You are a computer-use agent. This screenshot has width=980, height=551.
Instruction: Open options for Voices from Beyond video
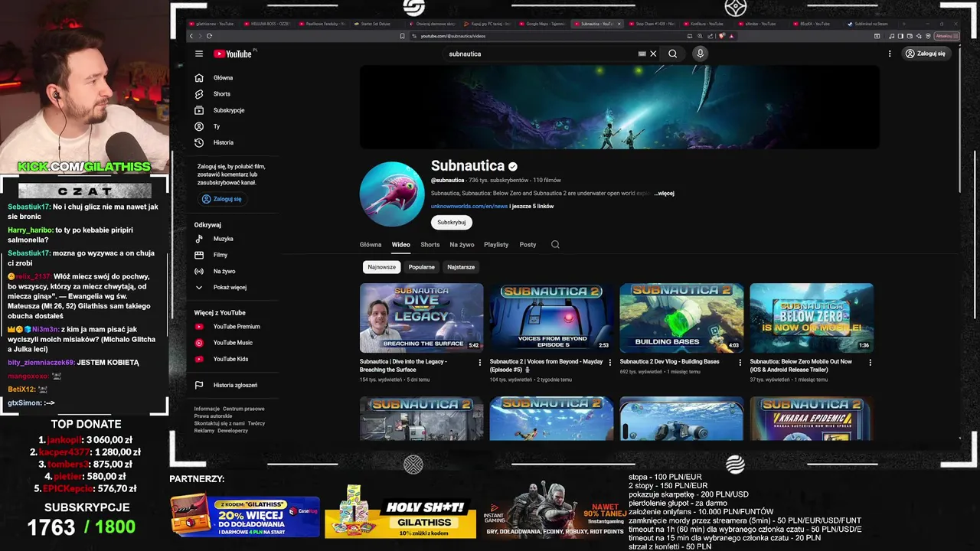(x=610, y=362)
